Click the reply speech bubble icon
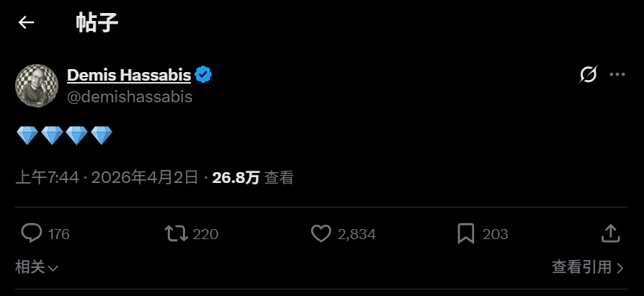644x296 pixels. [x=32, y=233]
